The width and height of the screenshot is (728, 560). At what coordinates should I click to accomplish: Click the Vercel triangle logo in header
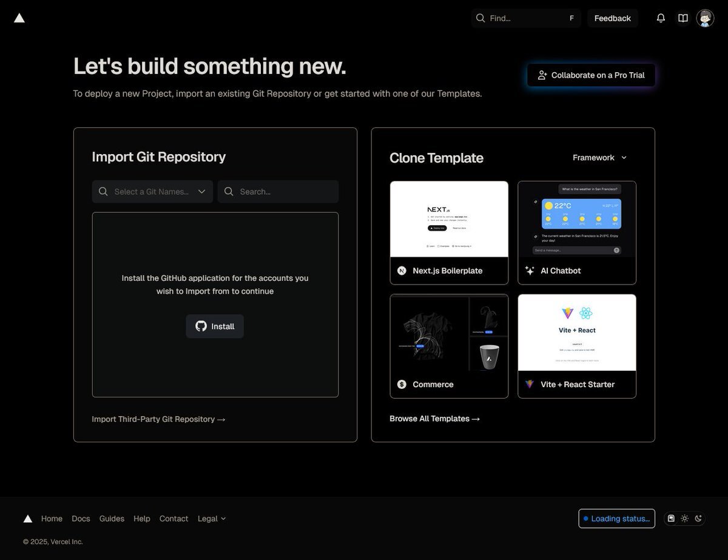[x=19, y=18]
